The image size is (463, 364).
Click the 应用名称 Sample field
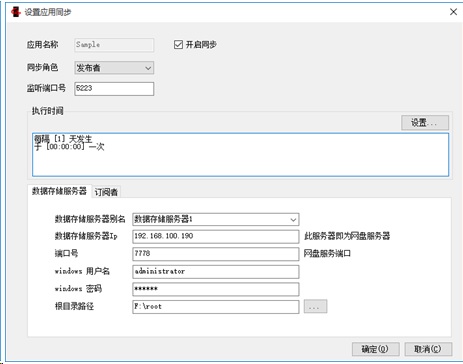114,45
